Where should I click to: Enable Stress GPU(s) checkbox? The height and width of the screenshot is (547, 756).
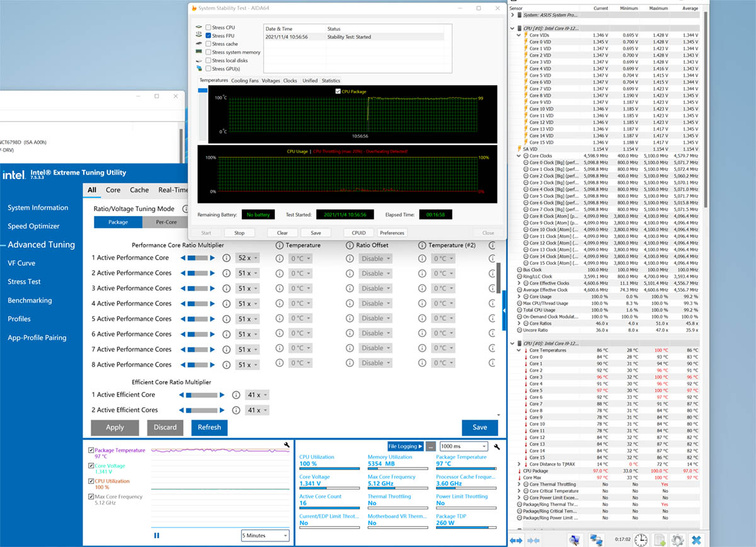click(208, 69)
